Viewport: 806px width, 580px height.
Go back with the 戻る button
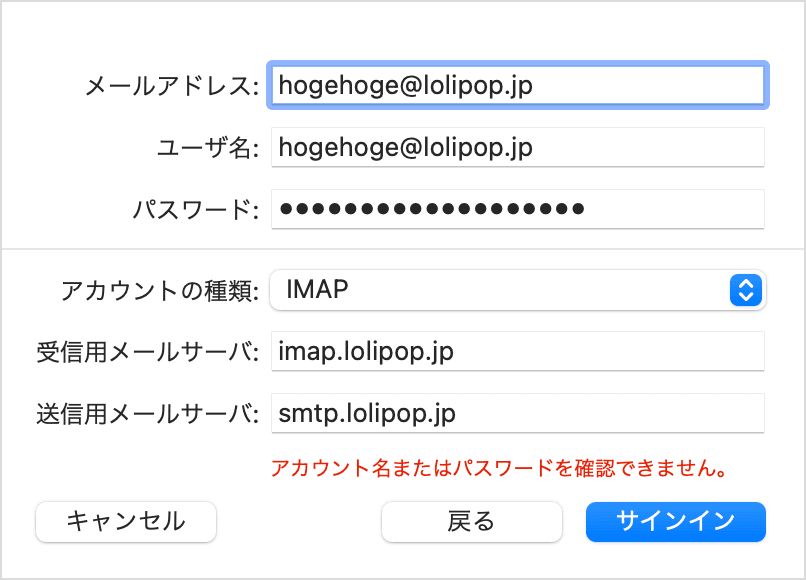coord(471,521)
